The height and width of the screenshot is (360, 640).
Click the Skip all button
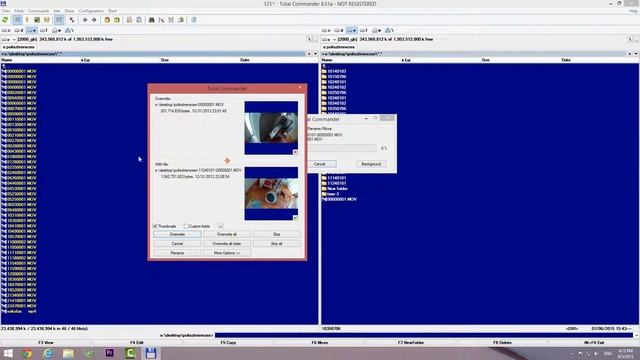click(x=277, y=244)
